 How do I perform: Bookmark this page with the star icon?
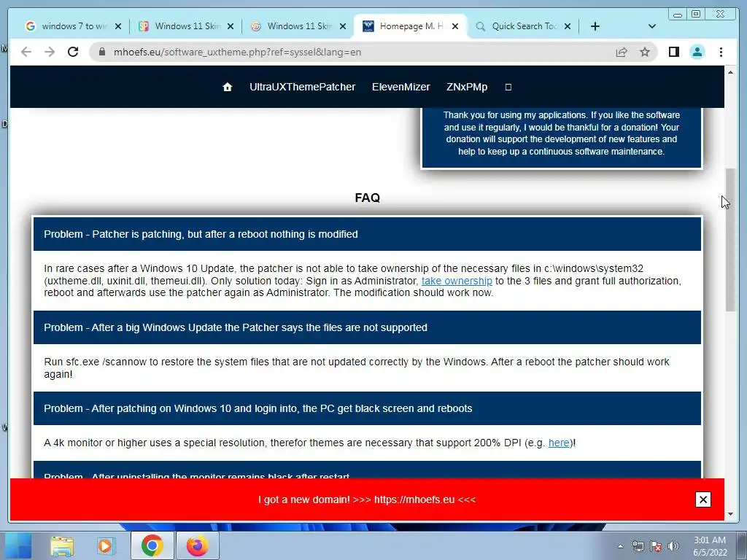(x=645, y=52)
